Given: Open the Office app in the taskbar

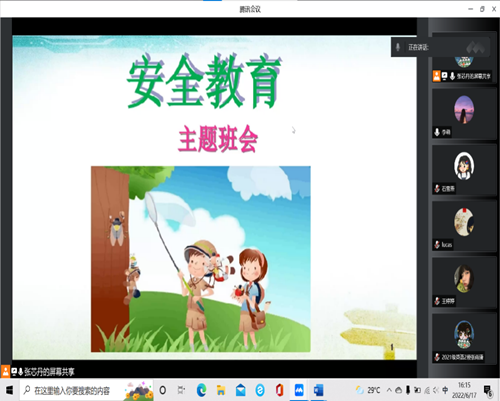Looking at the screenshot, I should 279,390.
